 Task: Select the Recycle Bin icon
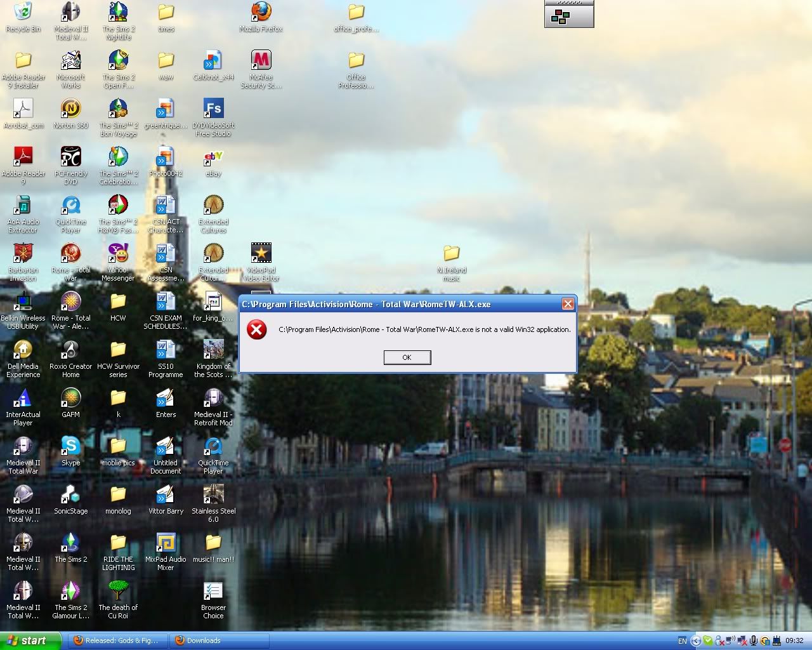[23, 13]
